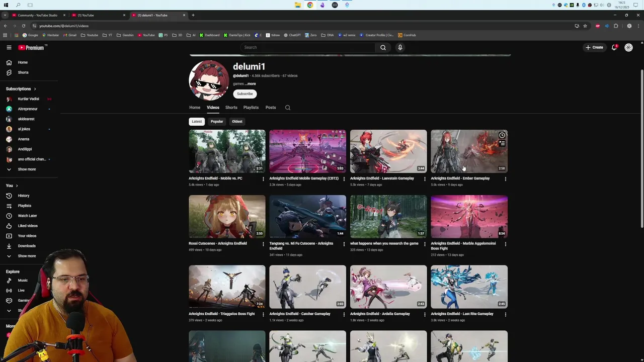
Task: Open options menu for Ember Gameplay
Action: coord(505,179)
